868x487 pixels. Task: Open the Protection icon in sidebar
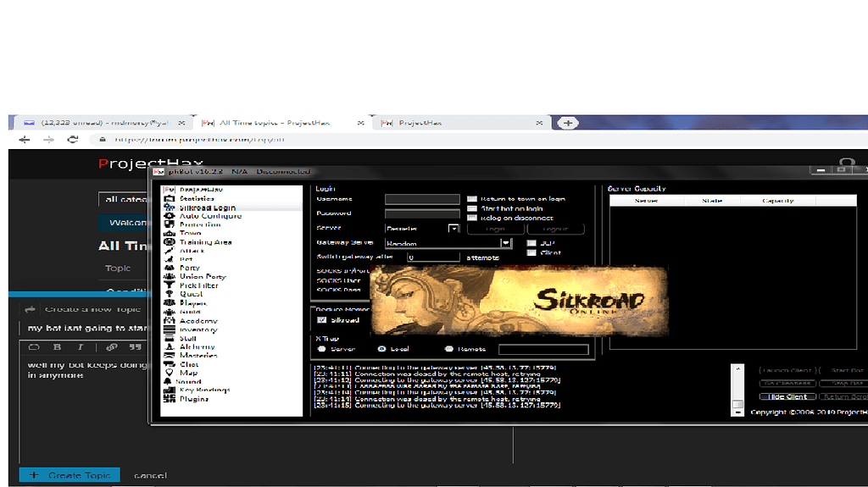[168, 224]
